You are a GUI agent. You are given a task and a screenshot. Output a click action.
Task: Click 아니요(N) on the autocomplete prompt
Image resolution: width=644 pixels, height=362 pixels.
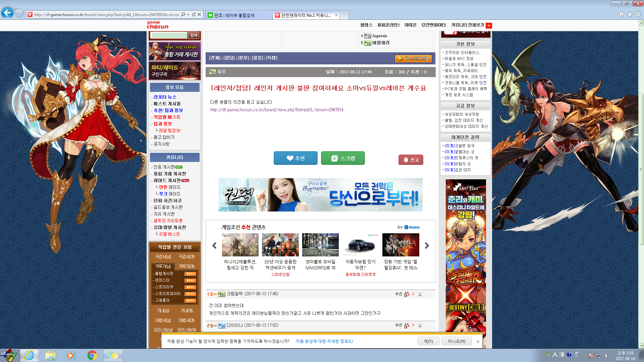456,341
